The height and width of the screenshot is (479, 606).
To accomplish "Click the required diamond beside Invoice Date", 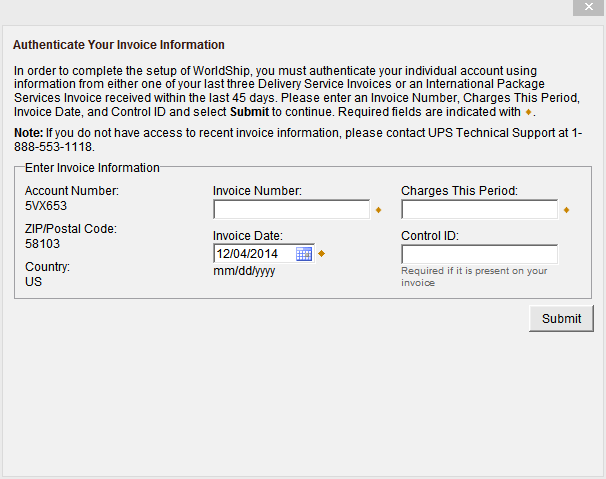I will coord(322,254).
